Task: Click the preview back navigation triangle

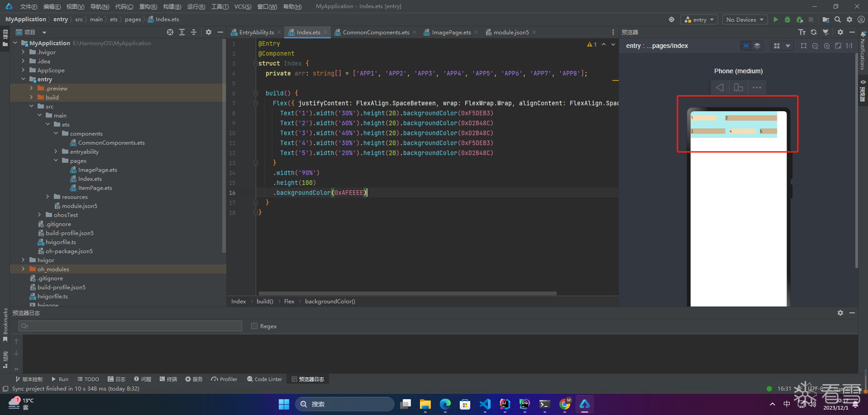Action: (x=720, y=87)
